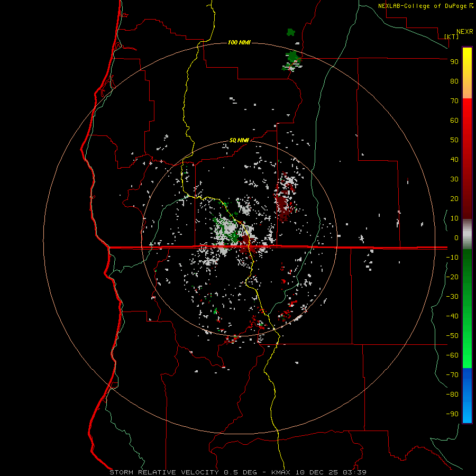Click STORM RELATIVE VELOCITY in the bottom caption
476x476 pixels.
pyautogui.click(x=164, y=472)
